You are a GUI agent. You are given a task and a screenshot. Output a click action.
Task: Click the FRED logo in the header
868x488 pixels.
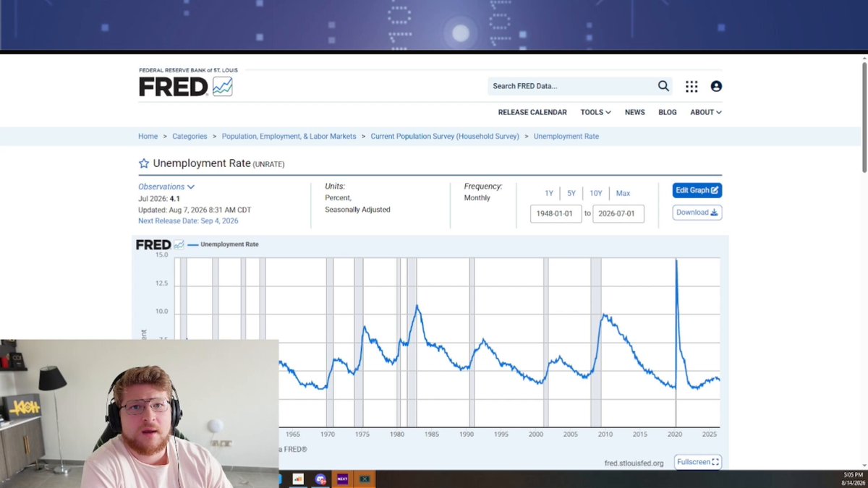(186, 86)
